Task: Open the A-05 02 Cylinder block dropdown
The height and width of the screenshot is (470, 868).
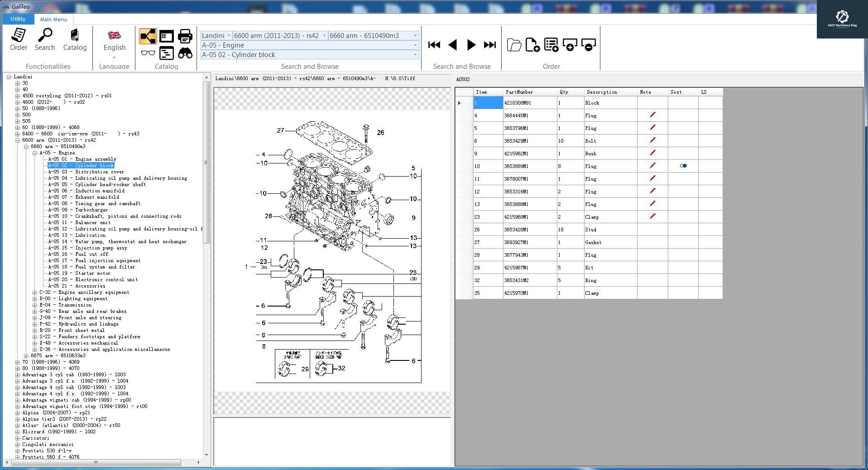Action: (x=415, y=54)
